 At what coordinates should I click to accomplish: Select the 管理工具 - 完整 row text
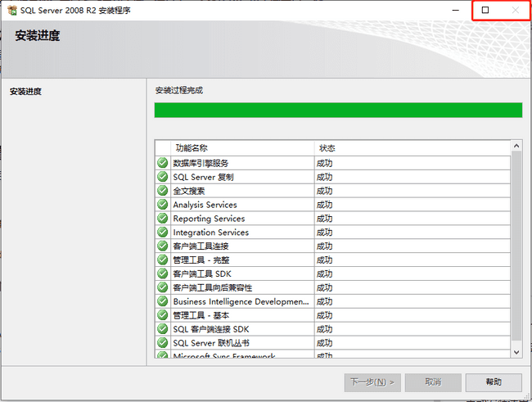(201, 260)
